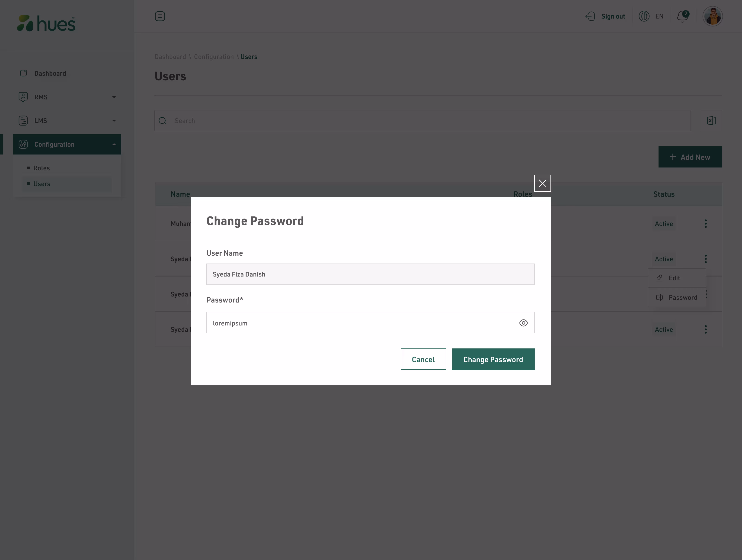
Task: Choose Password in the row context menu
Action: pyautogui.click(x=677, y=297)
